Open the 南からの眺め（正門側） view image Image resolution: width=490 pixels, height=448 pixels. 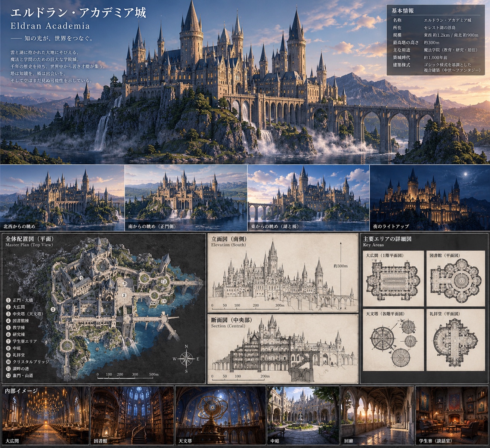coord(186,198)
